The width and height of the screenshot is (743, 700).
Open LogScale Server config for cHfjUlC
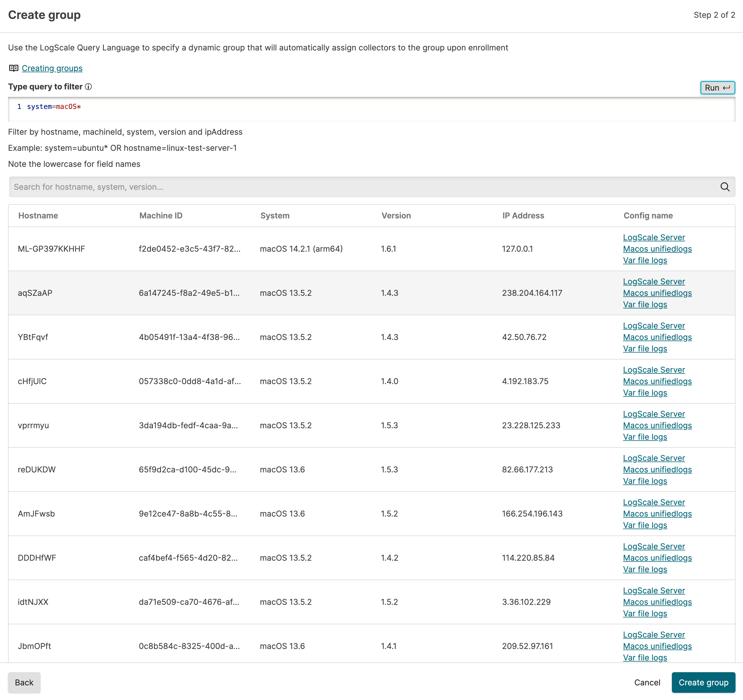click(654, 370)
